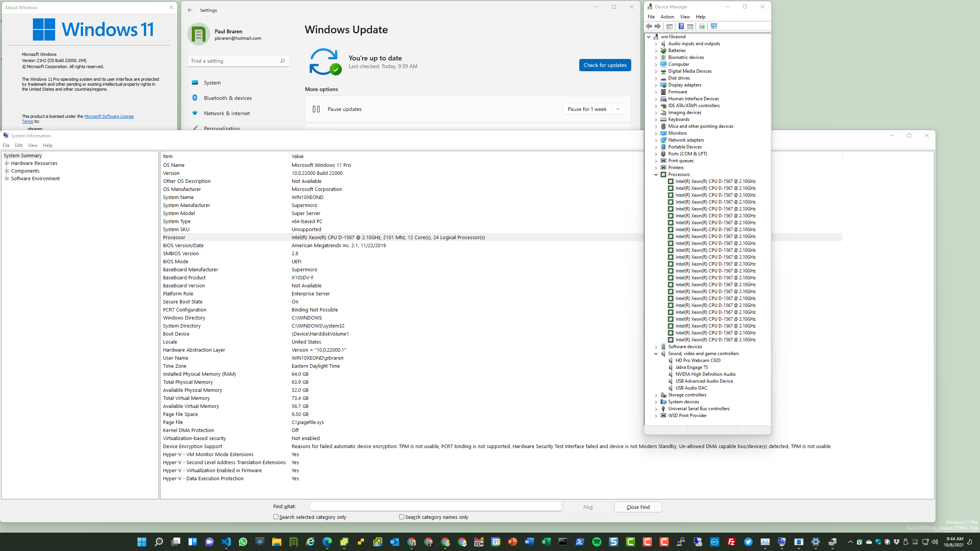The image size is (980, 551).
Task: Show hidden tray icons chevron
Action: coord(851,542)
